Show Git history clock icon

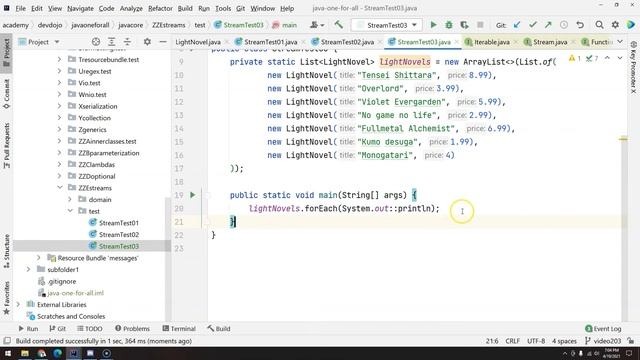point(564,25)
